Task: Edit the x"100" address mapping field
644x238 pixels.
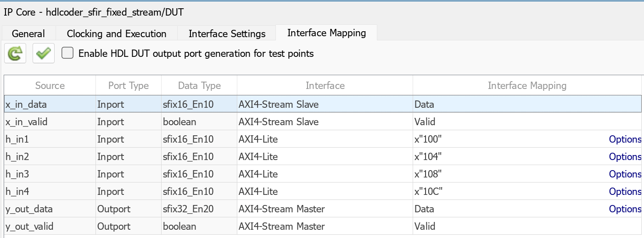Action: tap(505, 139)
